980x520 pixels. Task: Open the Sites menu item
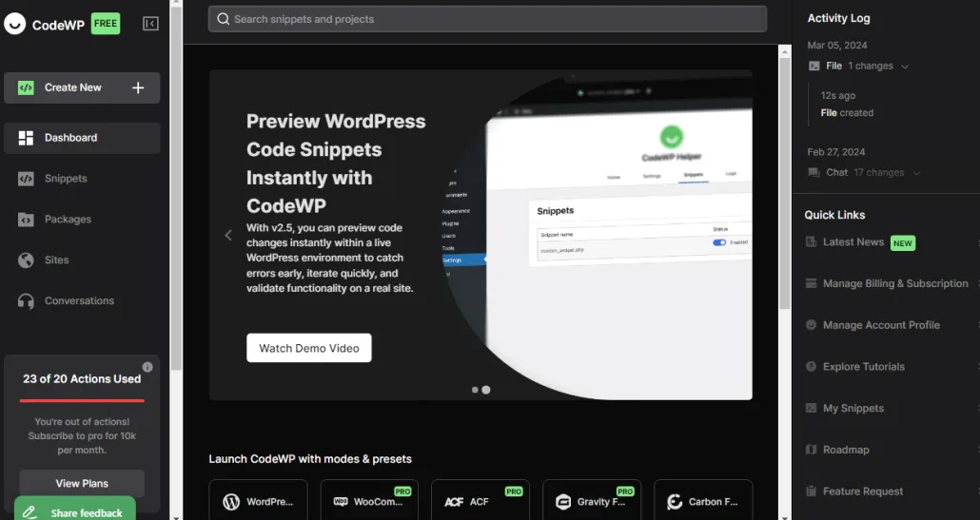coord(82,260)
